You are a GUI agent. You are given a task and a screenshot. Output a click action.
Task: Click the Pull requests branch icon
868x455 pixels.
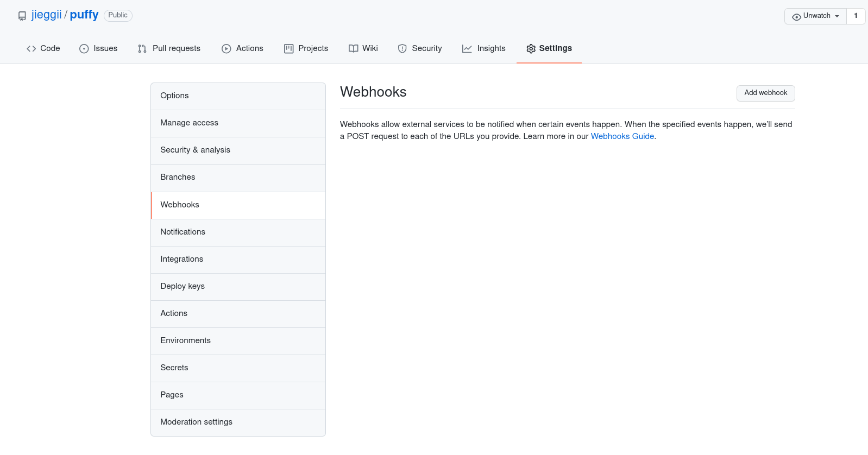coord(142,49)
